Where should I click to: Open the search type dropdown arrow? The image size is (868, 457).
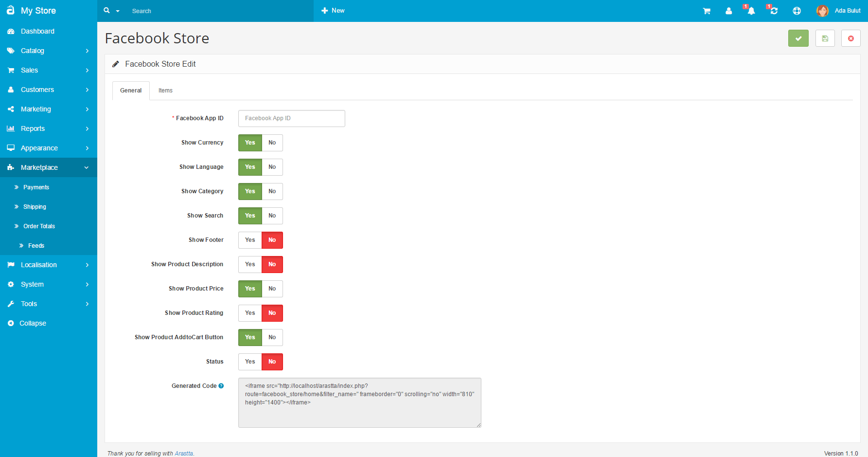click(x=118, y=11)
